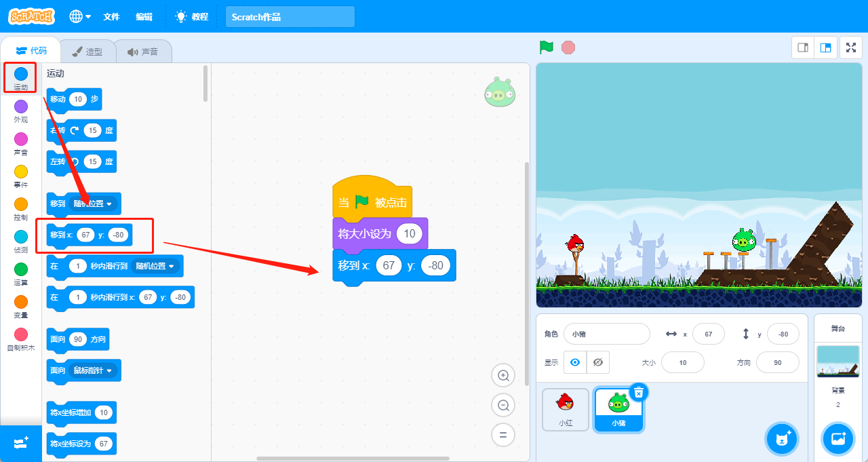Switch to small stage layout
Screen dimensions: 868x462
point(803,47)
